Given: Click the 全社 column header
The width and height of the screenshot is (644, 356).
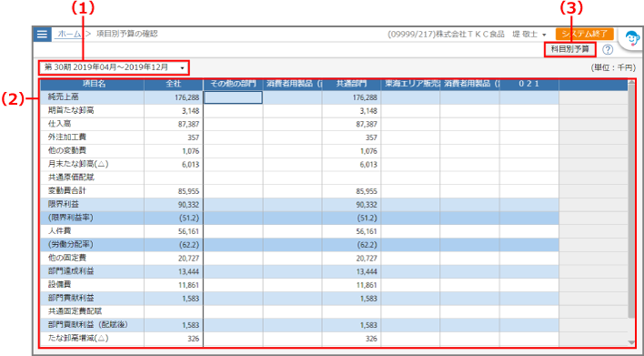Looking at the screenshot, I should [174, 84].
